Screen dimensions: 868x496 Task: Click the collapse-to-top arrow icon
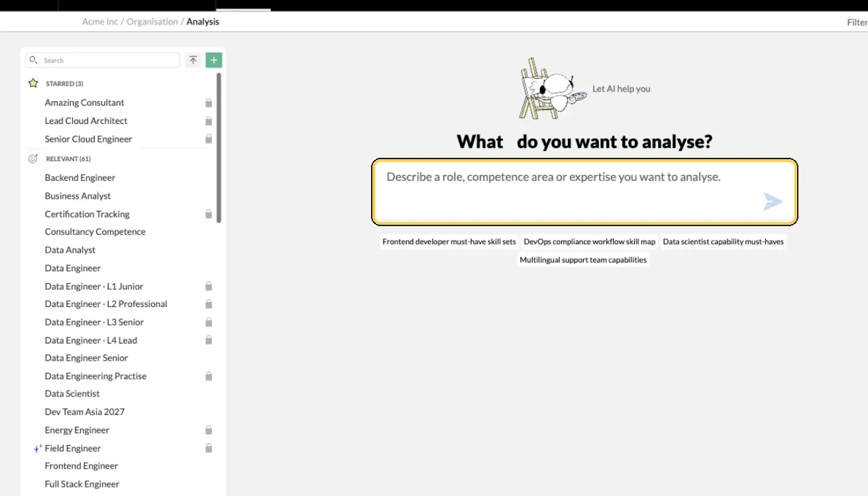click(193, 60)
